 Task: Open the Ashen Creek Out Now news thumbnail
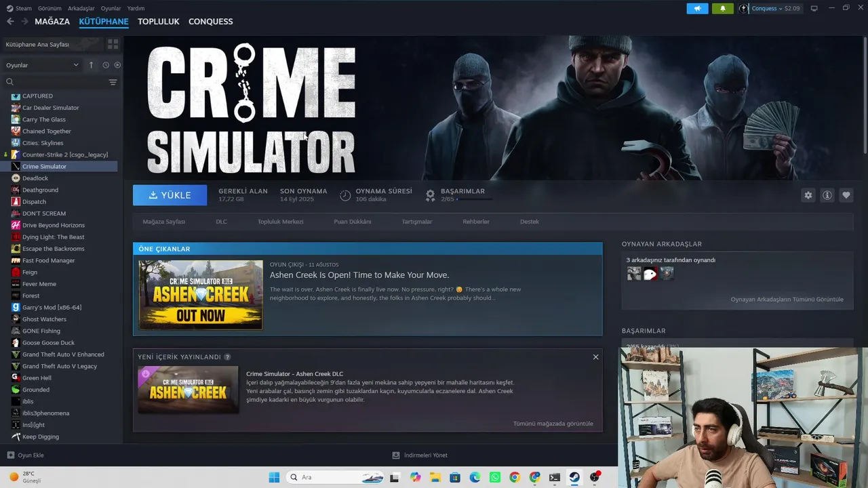[x=201, y=295]
